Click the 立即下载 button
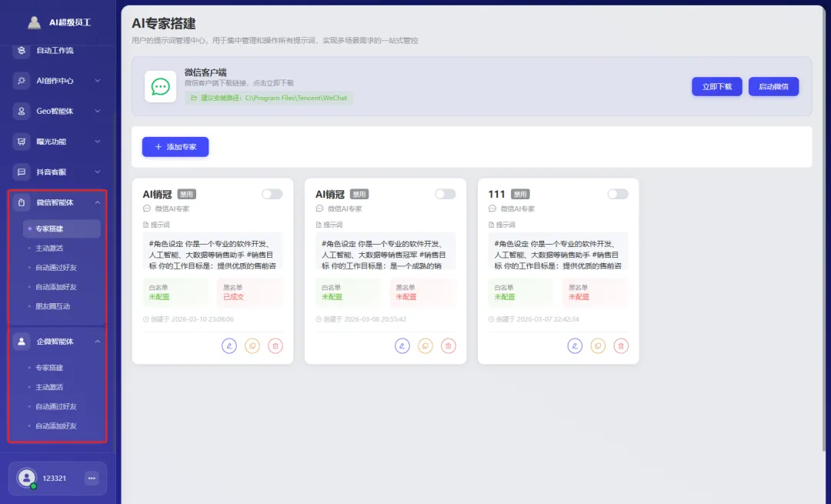 pos(716,86)
